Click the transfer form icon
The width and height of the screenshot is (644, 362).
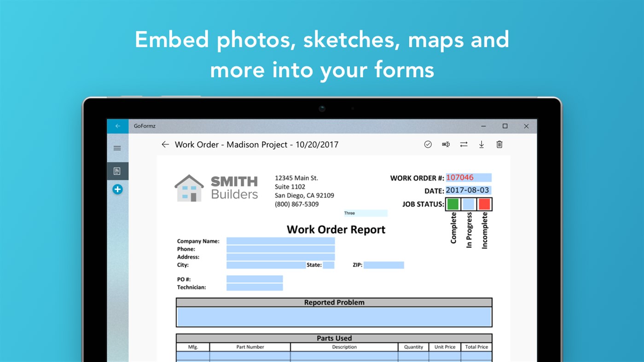click(x=464, y=144)
